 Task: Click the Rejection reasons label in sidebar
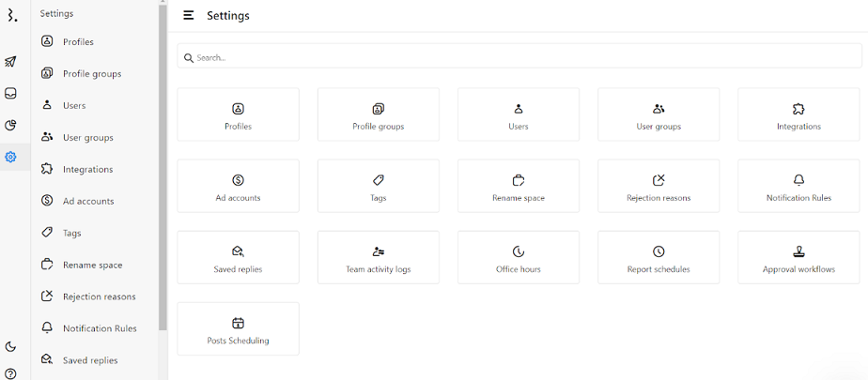99,296
